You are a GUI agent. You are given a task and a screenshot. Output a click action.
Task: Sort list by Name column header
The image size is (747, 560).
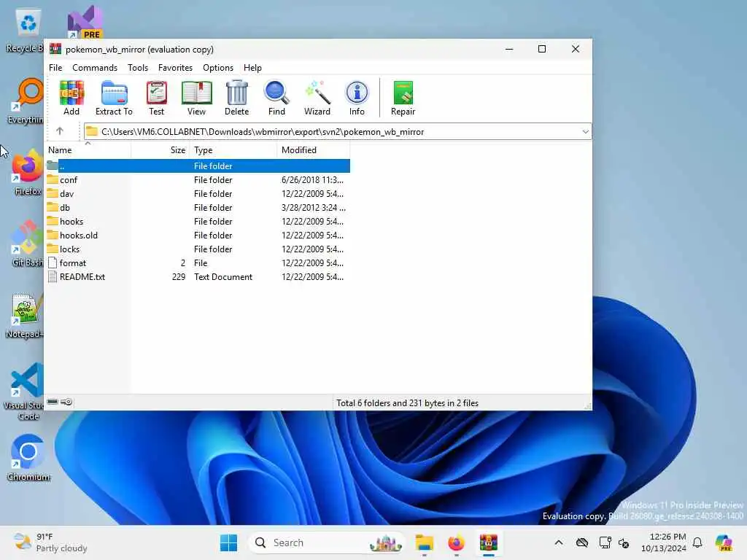click(88, 150)
